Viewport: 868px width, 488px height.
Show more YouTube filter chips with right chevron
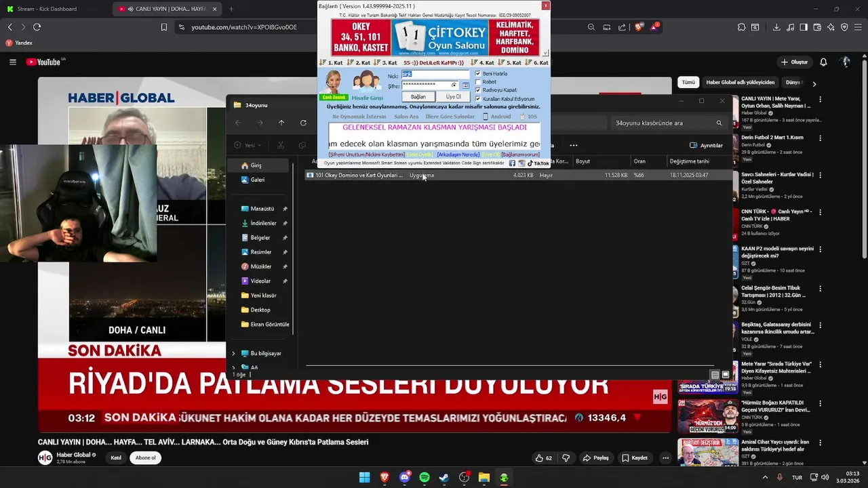point(814,83)
